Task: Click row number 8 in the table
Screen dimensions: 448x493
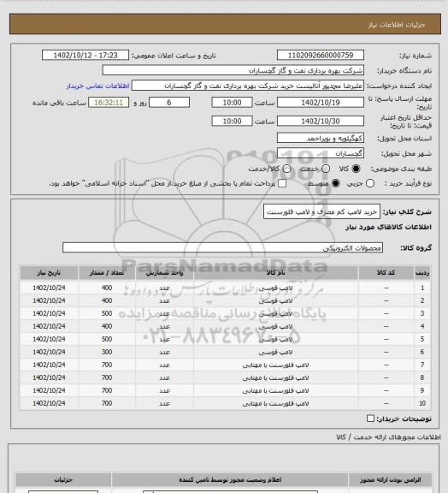Action: click(x=422, y=377)
